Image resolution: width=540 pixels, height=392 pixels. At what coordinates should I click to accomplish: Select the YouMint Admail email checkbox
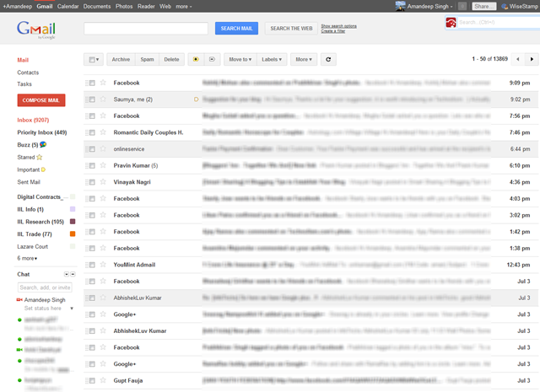point(92,265)
